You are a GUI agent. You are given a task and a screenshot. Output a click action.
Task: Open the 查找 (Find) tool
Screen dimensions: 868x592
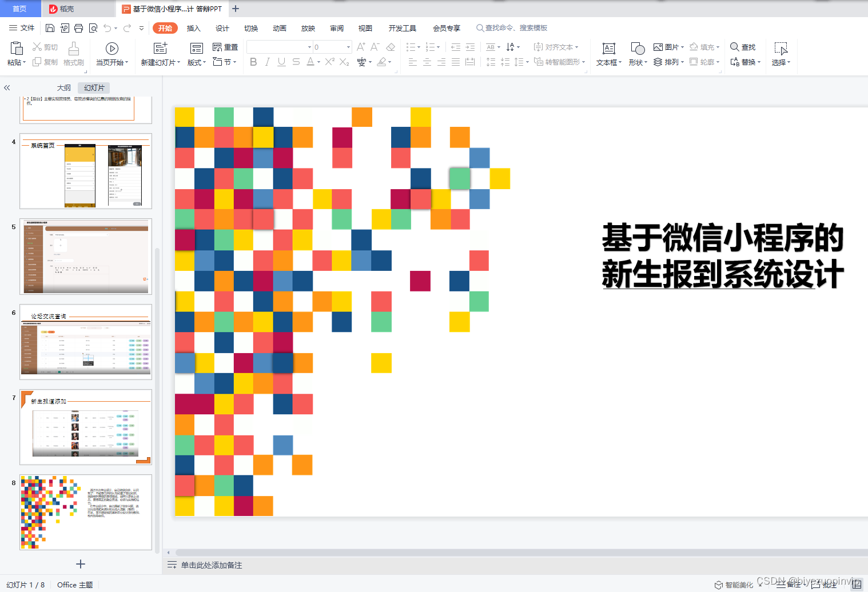point(743,47)
